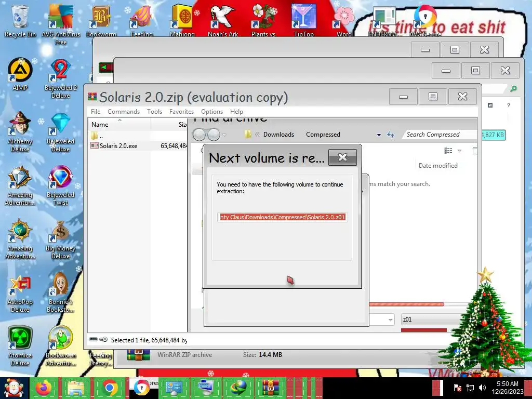Click the WinRAR status bar disk icon
532x399 pixels.
94,340
